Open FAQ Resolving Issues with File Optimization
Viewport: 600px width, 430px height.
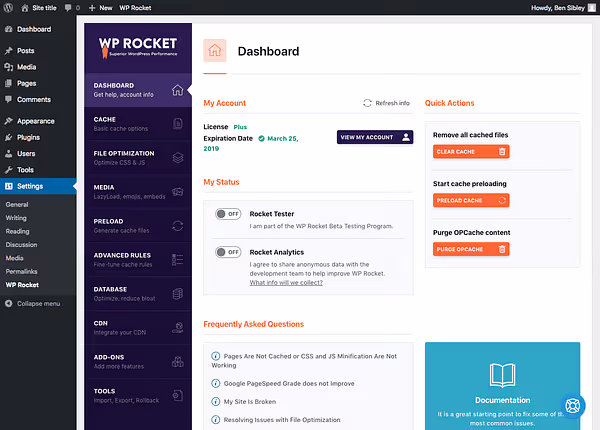click(x=276, y=420)
